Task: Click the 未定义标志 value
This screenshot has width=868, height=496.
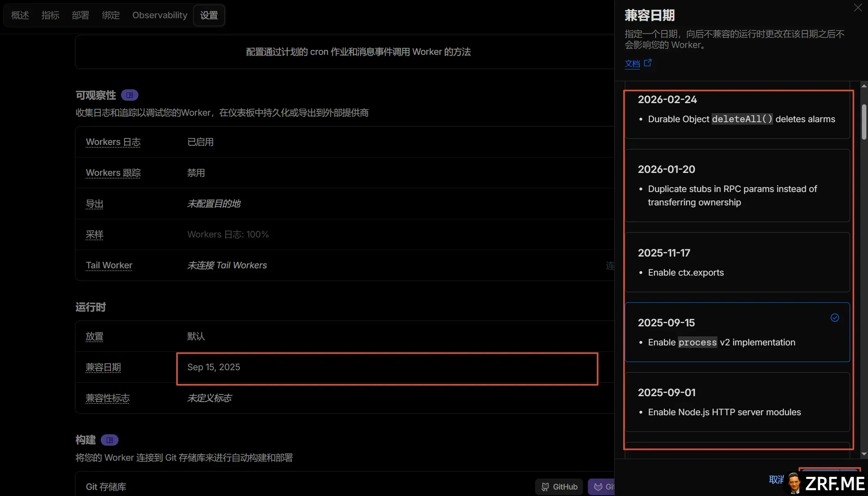Action: click(209, 398)
